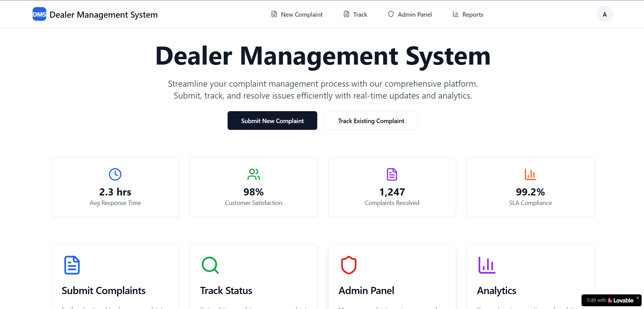Click the Complaints Resolved label
Image resolution: width=644 pixels, height=309 pixels.
pos(392,203)
